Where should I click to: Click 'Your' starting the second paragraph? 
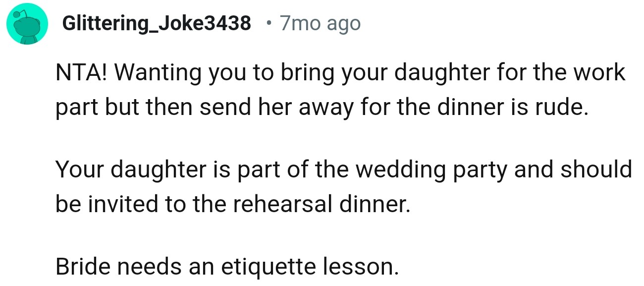click(x=80, y=170)
